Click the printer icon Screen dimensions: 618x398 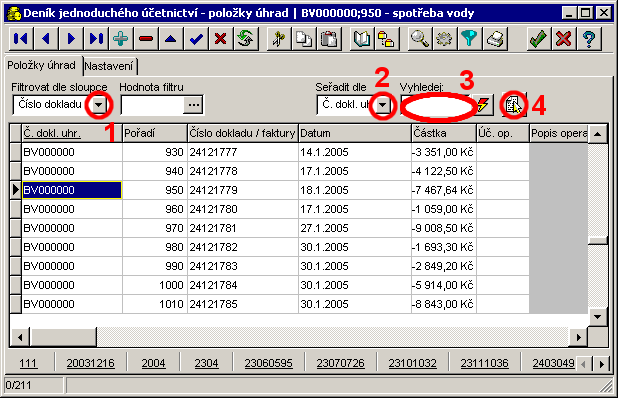pos(495,39)
